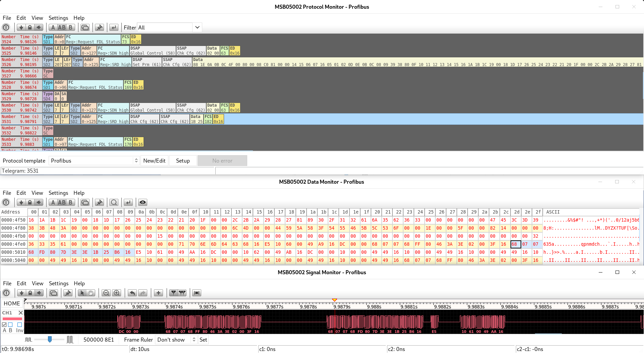Click the No error status button
The width and height of the screenshot is (644, 353).
(x=222, y=161)
